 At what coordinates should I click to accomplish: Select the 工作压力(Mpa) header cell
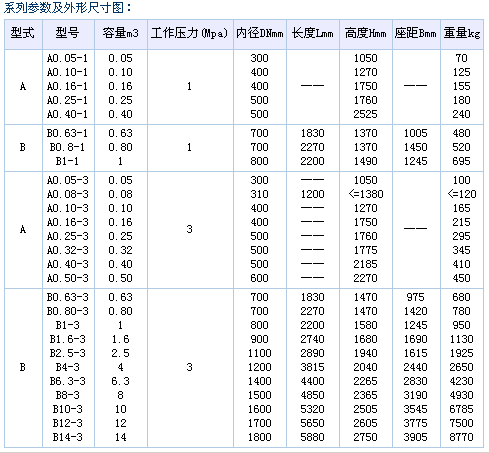190,34
